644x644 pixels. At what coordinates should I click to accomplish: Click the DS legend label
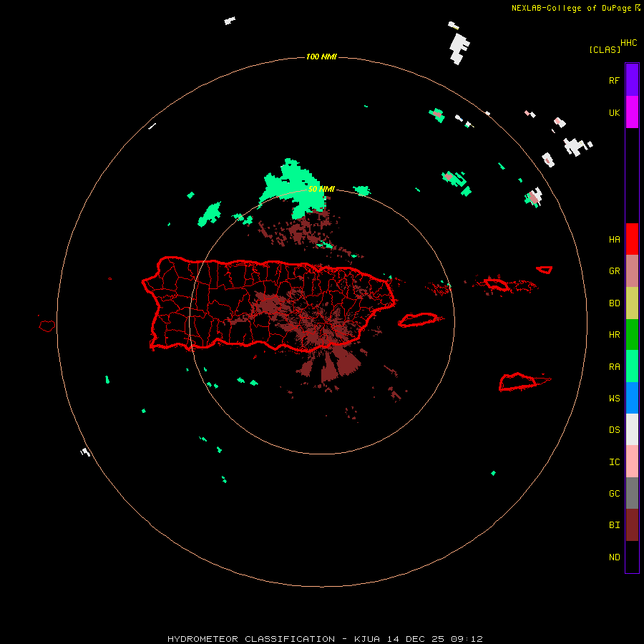pos(614,430)
